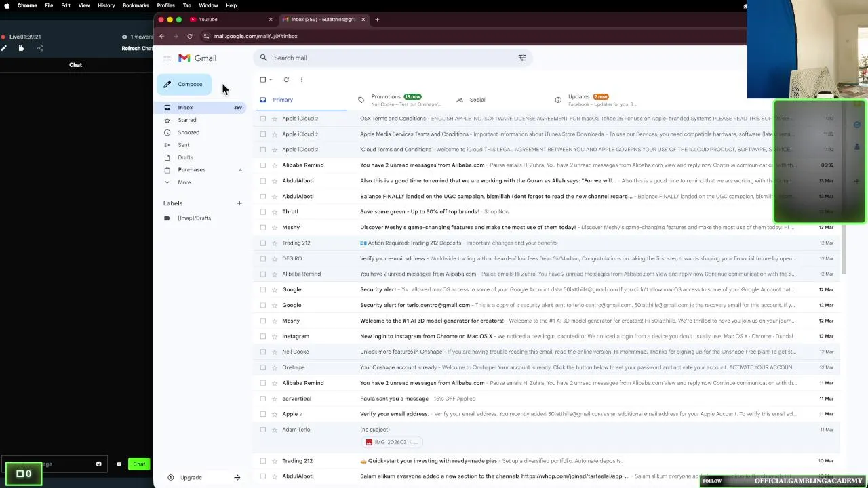868x488 pixels.
Task: Click the share icon in the stream panel
Action: pyautogui.click(x=40, y=48)
